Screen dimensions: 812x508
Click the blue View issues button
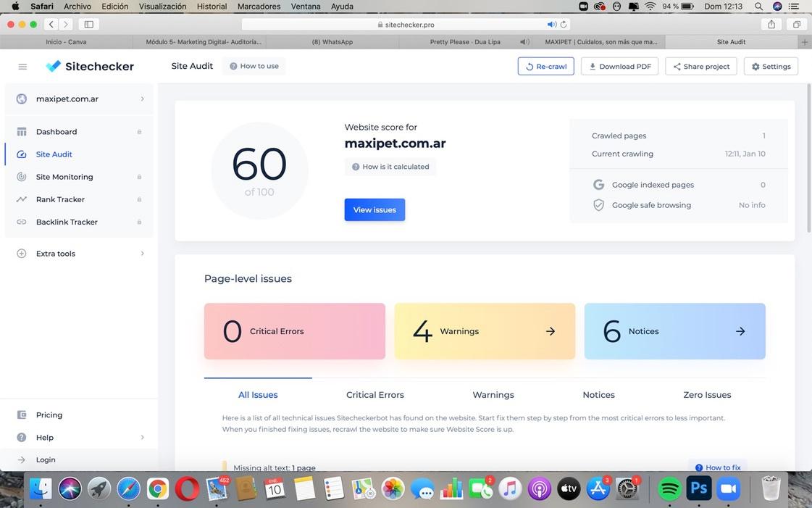point(374,209)
